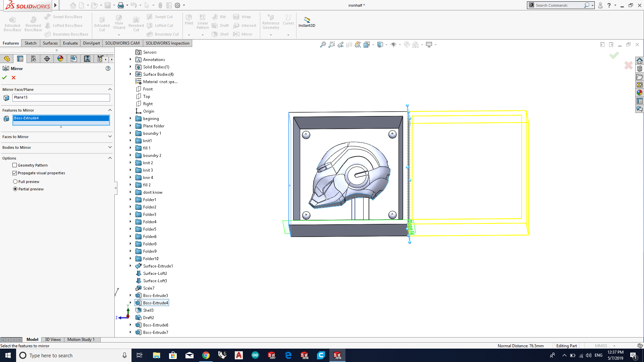Click the Zoom to Fit magnifier icon
The height and width of the screenshot is (362, 644).
click(323, 45)
